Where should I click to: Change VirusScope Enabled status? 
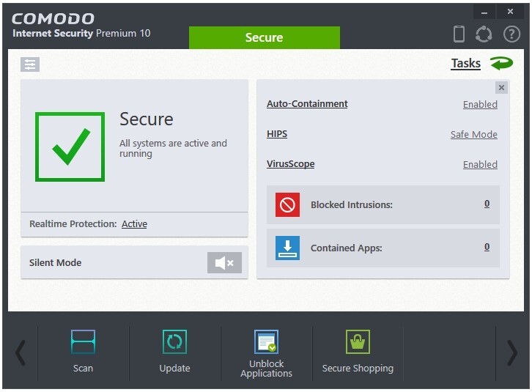click(x=480, y=164)
